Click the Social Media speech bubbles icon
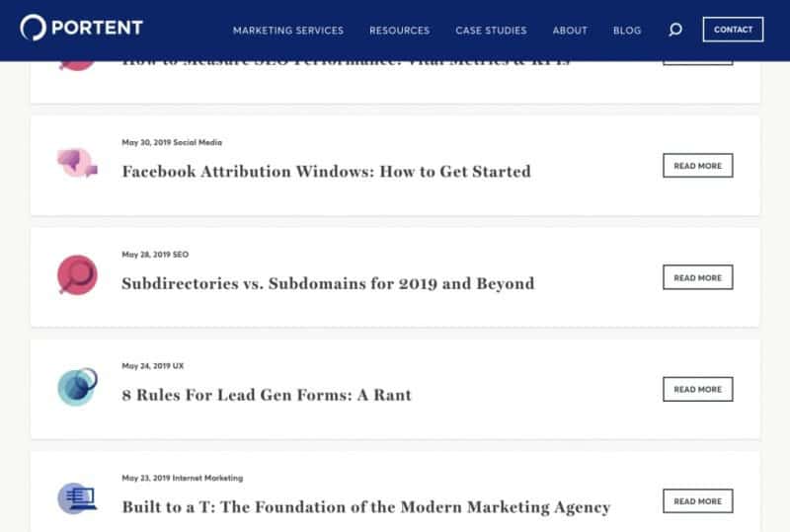790x532 pixels. pos(77,163)
